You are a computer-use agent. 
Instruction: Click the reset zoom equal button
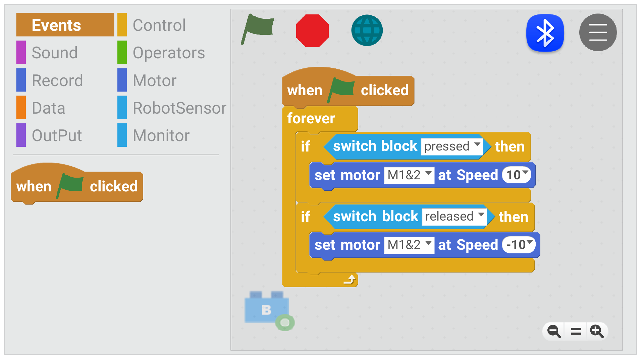pos(574,331)
